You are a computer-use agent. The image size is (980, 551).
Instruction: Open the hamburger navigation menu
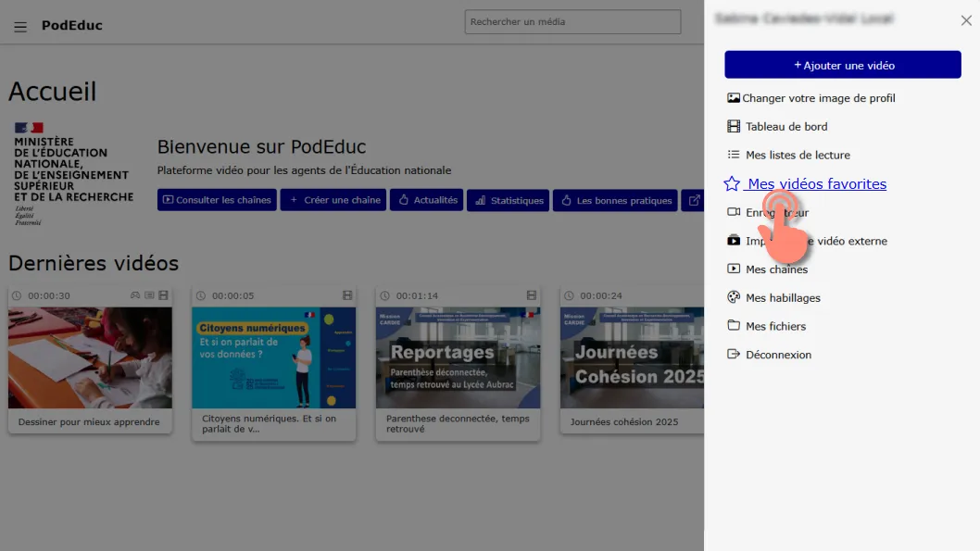tap(20, 26)
